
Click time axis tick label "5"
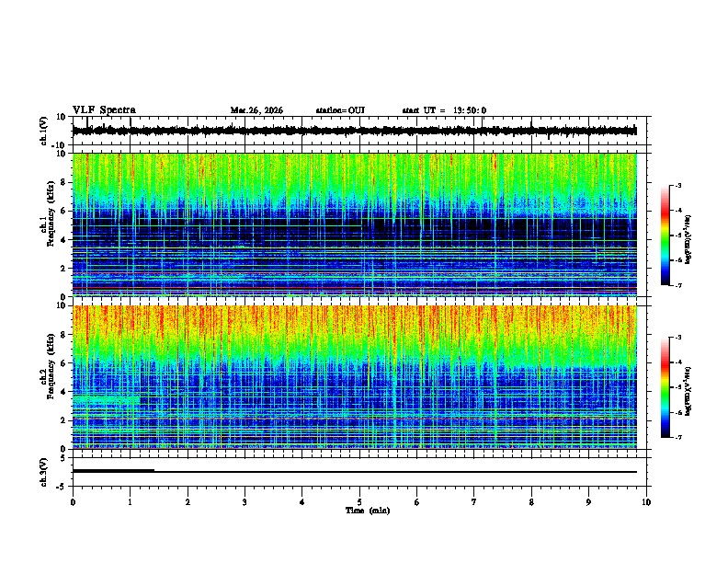pos(359,502)
